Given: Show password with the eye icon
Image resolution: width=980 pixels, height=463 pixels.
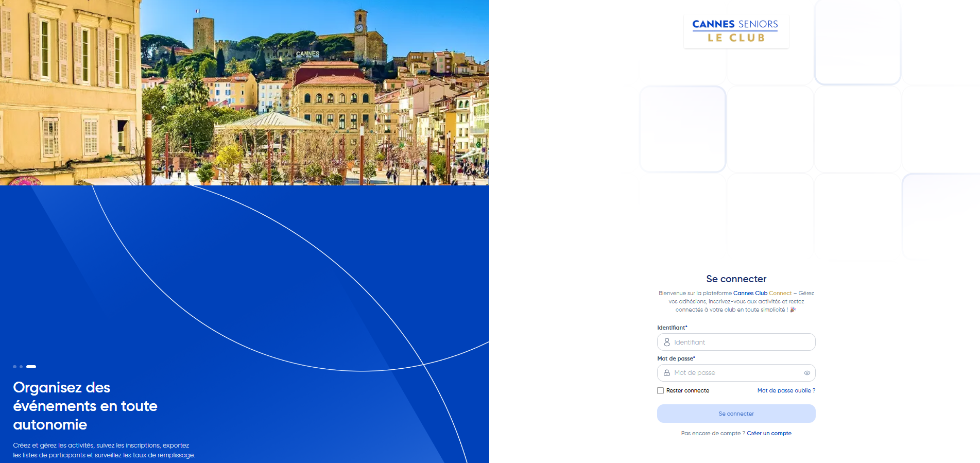Looking at the screenshot, I should (807, 373).
